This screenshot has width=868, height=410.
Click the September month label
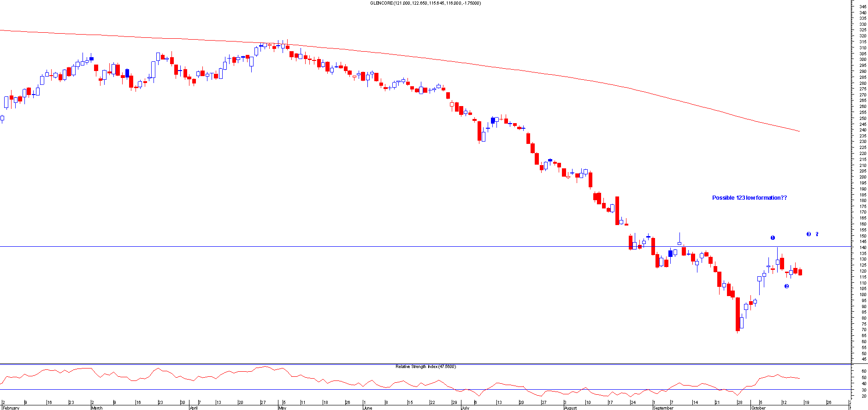(663, 408)
